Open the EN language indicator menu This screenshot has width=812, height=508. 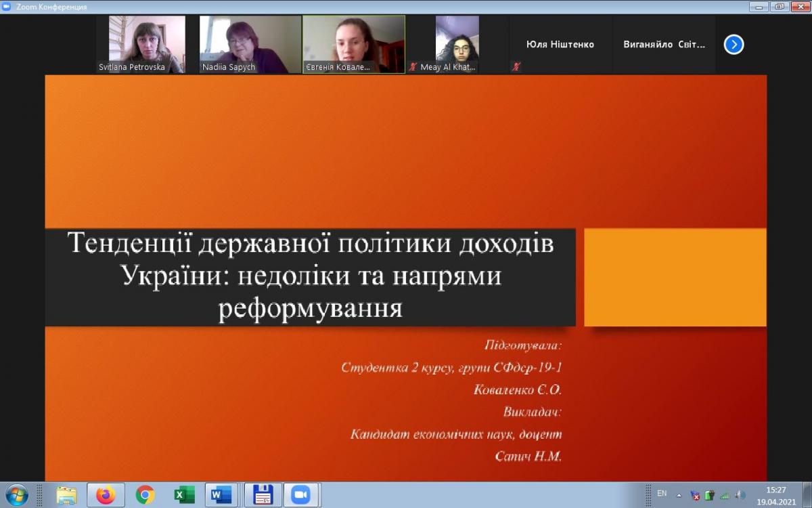pyautogui.click(x=661, y=493)
